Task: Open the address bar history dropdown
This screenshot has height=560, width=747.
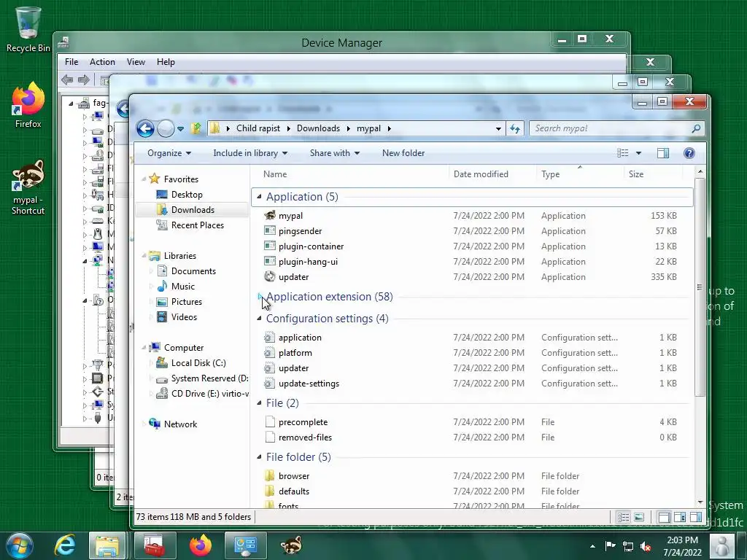Action: (x=498, y=128)
